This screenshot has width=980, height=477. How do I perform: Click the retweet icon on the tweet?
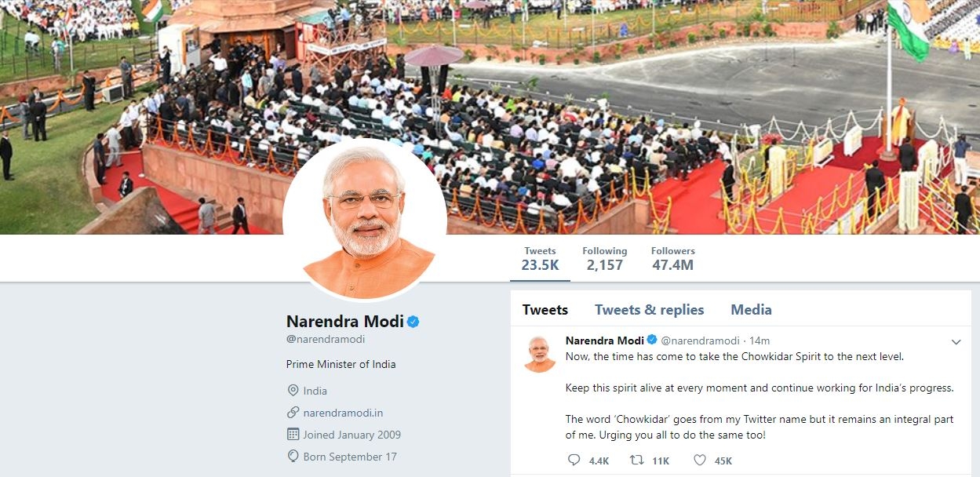pyautogui.click(x=637, y=461)
